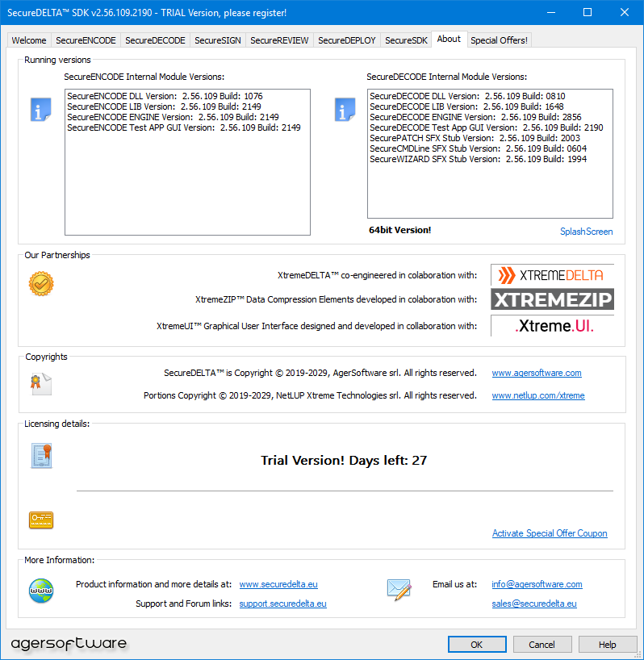Go to the SecureSIGN tab
644x660 pixels.
(218, 40)
